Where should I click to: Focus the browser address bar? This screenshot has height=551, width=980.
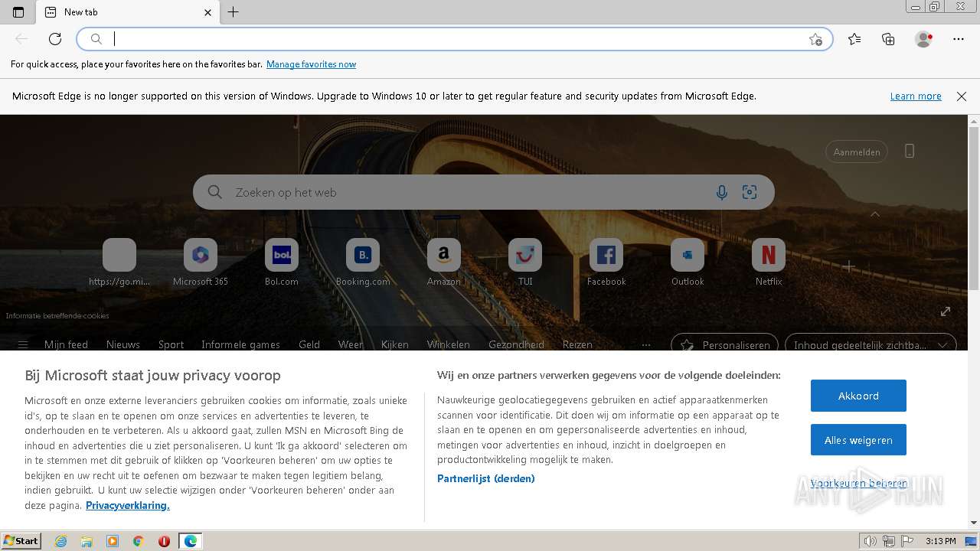(x=454, y=39)
